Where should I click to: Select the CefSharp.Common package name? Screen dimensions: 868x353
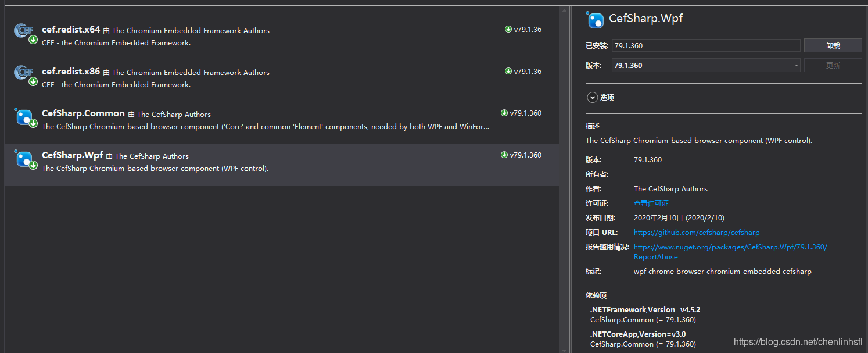(x=83, y=113)
